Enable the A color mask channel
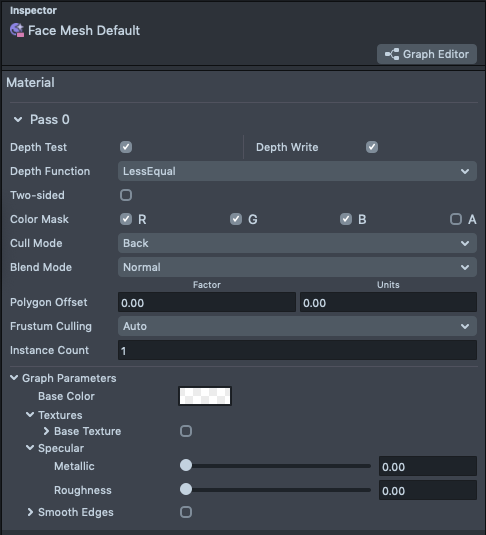The width and height of the screenshot is (486, 535). pos(456,219)
